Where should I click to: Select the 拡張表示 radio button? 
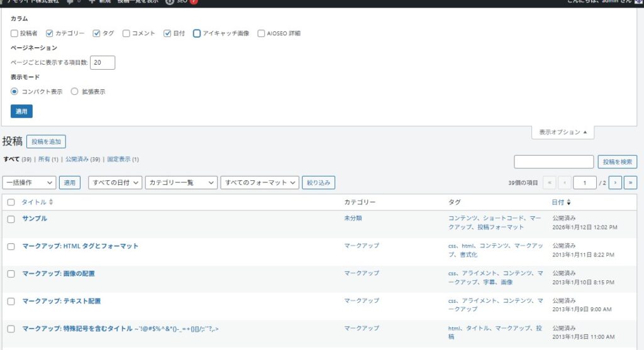[75, 91]
